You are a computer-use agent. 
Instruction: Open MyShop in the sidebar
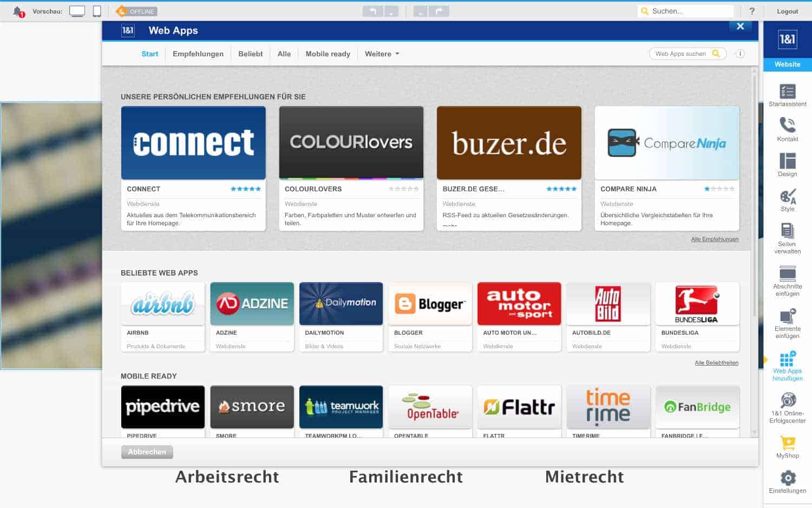[x=787, y=447]
